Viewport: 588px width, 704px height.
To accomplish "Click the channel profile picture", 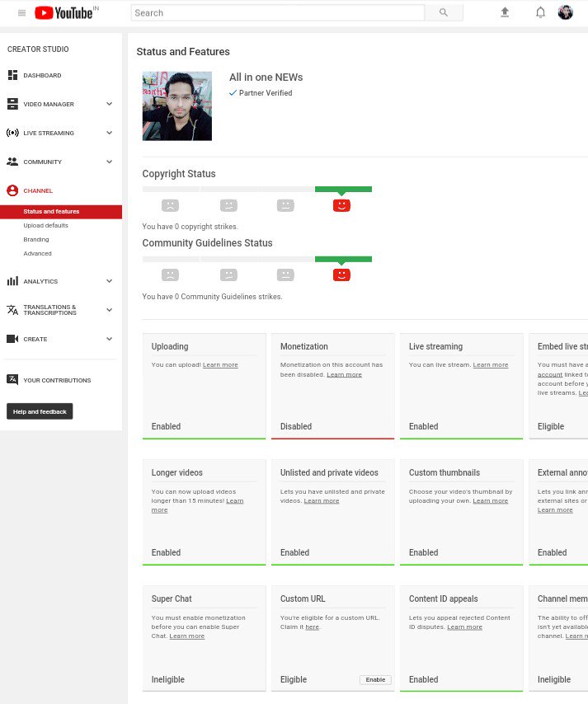I will point(177,106).
